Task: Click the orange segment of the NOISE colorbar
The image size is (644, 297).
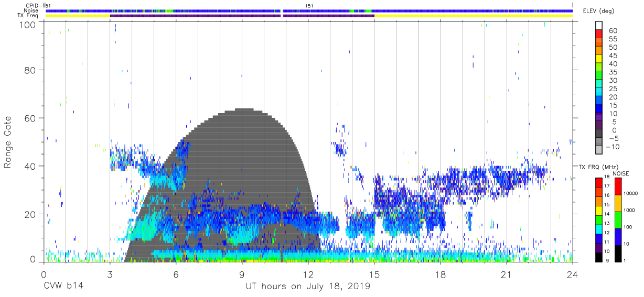Action: click(x=617, y=203)
